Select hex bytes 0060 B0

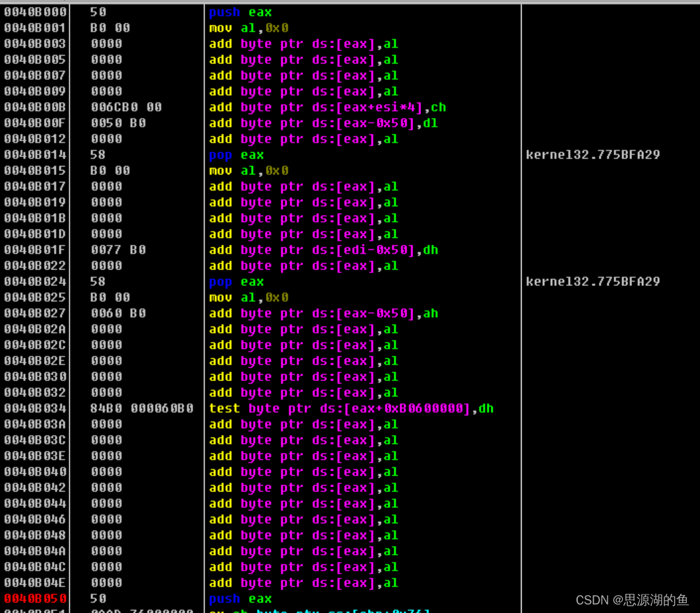pos(118,313)
